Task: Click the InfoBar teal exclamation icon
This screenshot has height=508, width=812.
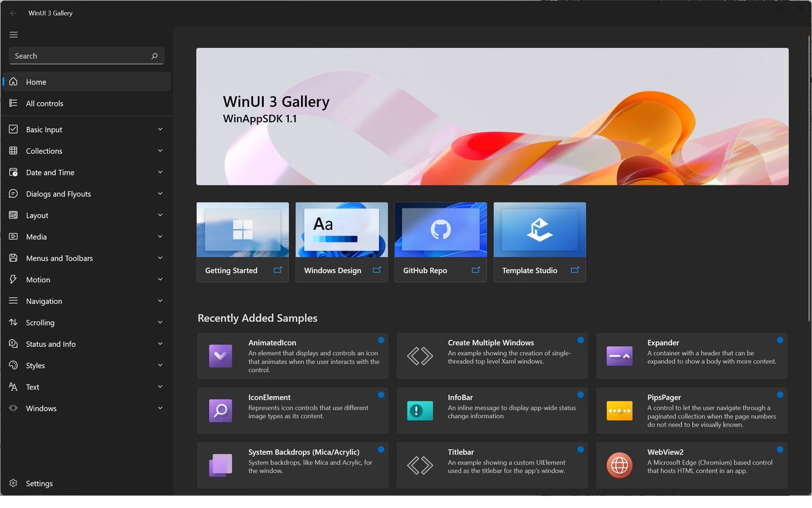Action: click(x=420, y=411)
